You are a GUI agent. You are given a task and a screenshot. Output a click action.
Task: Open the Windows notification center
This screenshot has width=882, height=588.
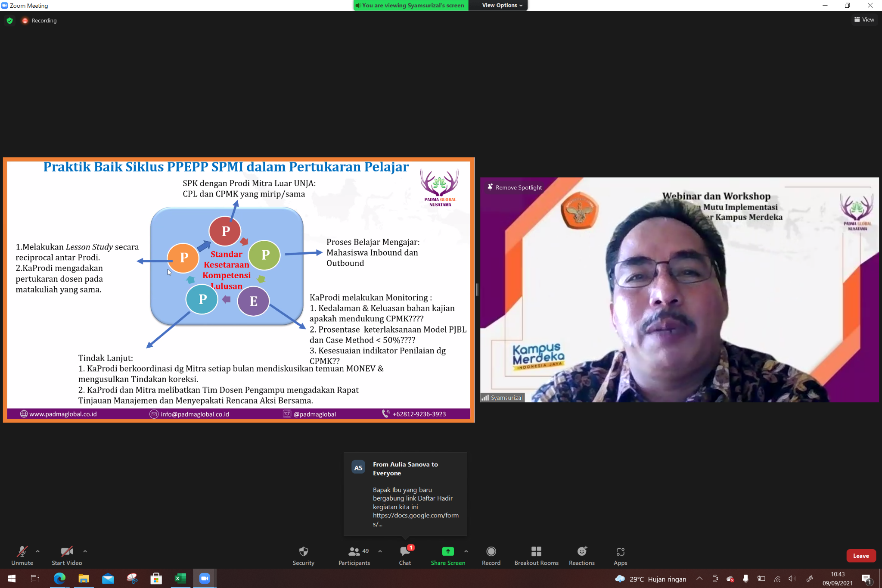click(866, 579)
